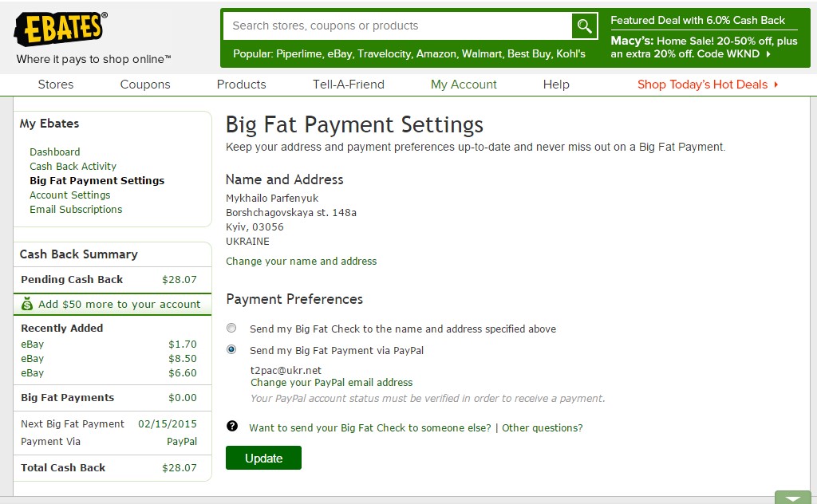Viewport: 817px width, 504px height.
Task: Click Total Cash Back $28.07 value
Action: [180, 468]
